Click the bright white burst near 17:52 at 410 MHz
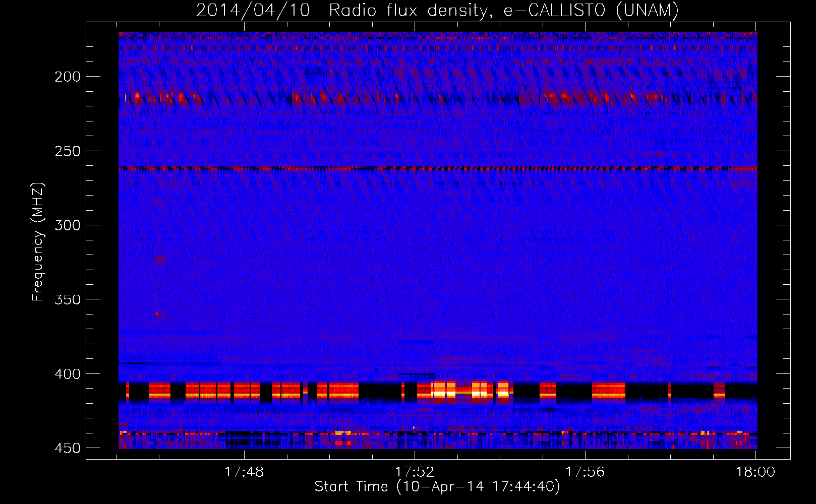Viewport: 816px width, 504px height. click(443, 390)
